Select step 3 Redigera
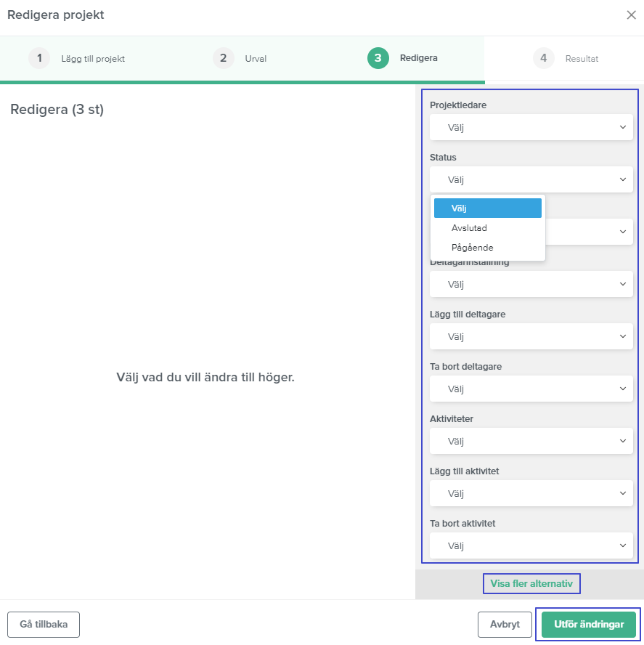 tap(402, 58)
